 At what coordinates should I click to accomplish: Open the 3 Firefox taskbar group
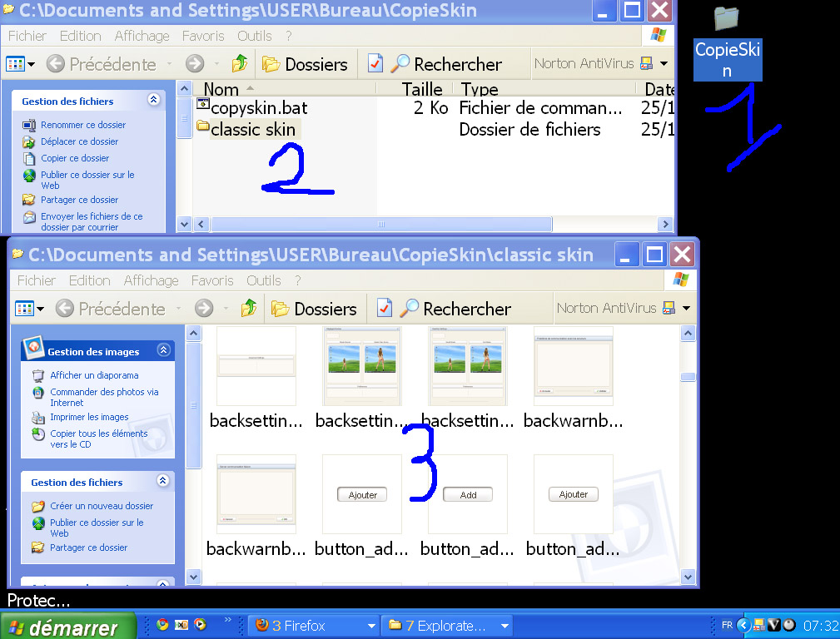pos(314,626)
